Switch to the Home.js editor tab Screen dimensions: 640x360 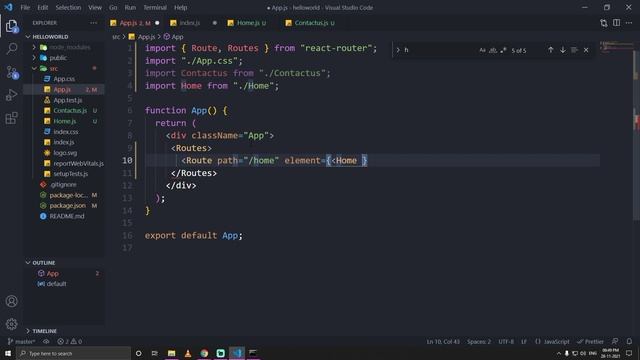pos(251,23)
